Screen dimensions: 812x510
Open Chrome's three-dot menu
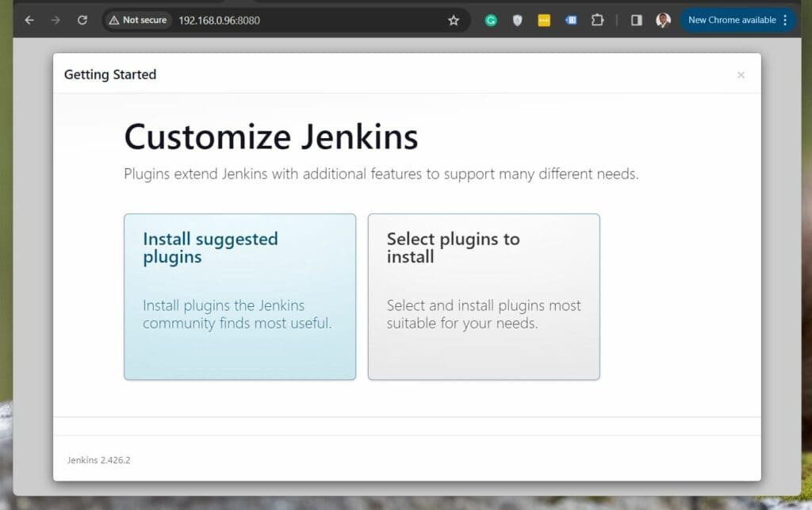(786, 20)
